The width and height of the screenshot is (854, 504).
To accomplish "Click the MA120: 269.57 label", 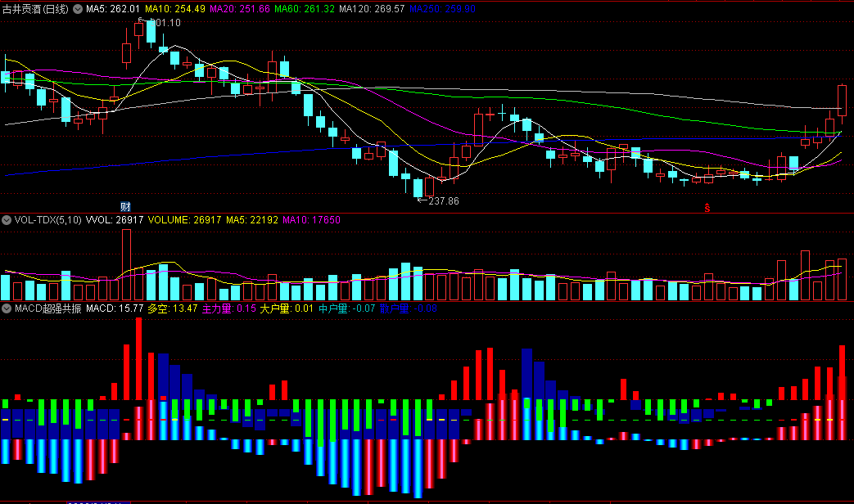I will coord(372,9).
